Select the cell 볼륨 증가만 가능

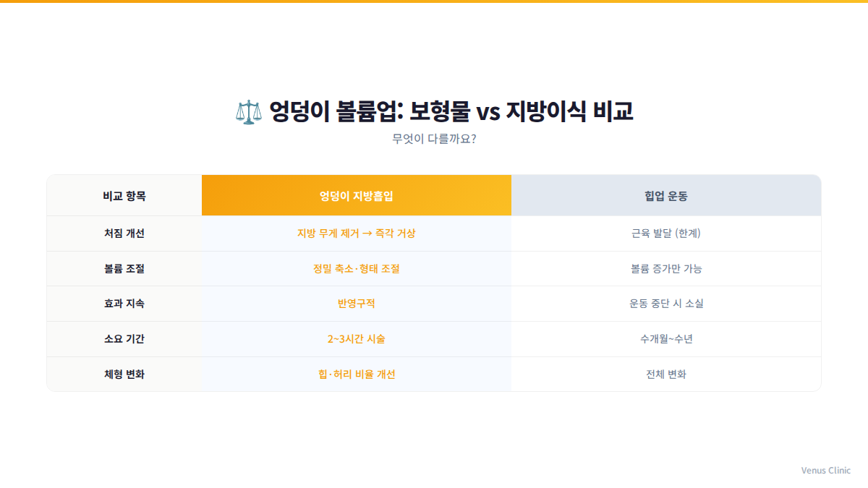[x=666, y=269]
